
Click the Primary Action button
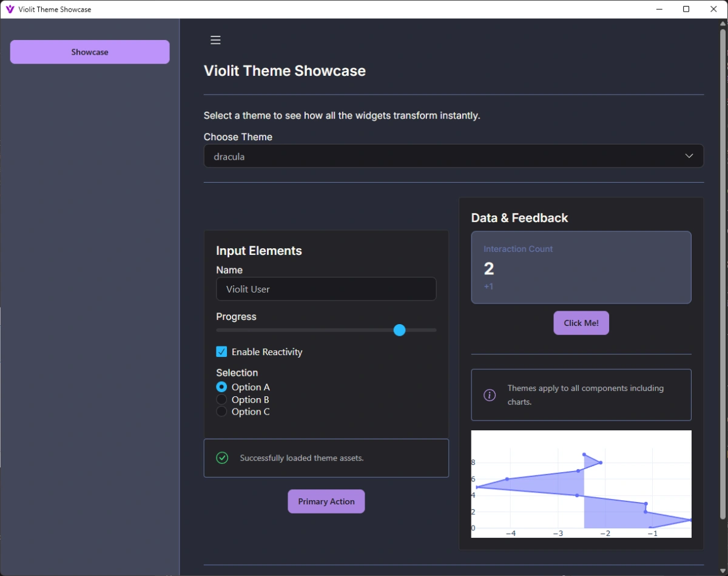coord(326,501)
